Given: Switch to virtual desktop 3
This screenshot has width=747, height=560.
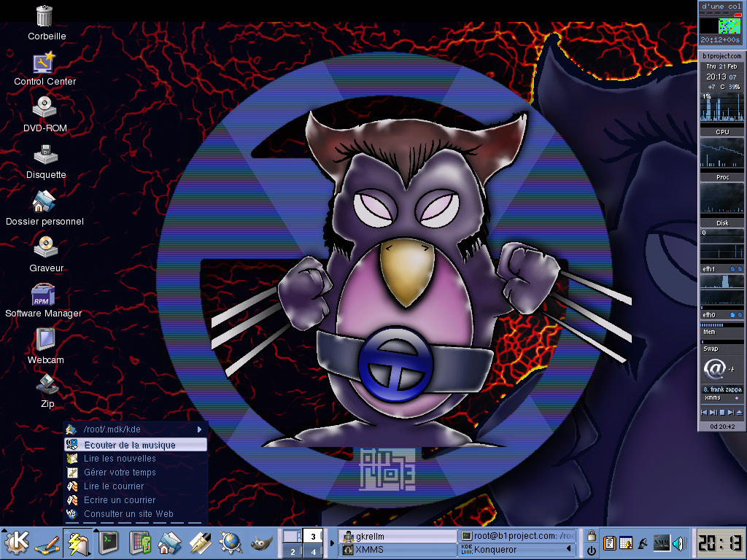Looking at the screenshot, I should (313, 536).
